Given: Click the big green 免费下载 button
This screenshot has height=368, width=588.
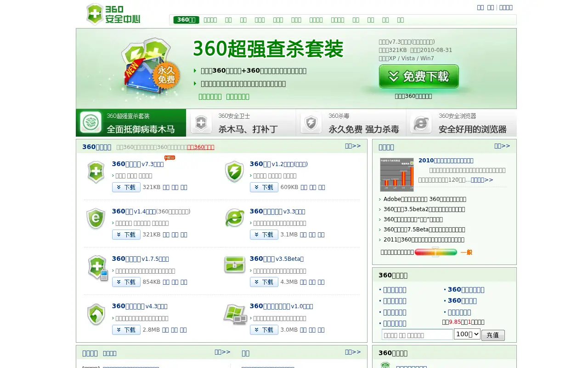Looking at the screenshot, I should (x=419, y=76).
